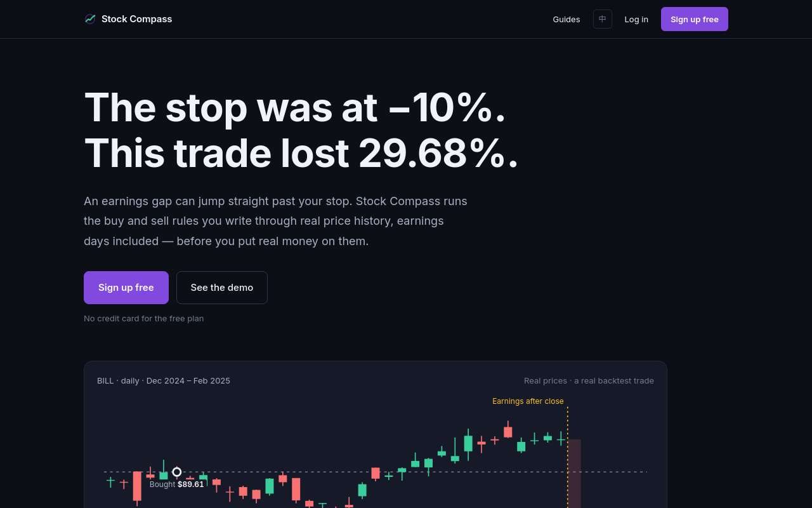Open See the demo

(222, 288)
